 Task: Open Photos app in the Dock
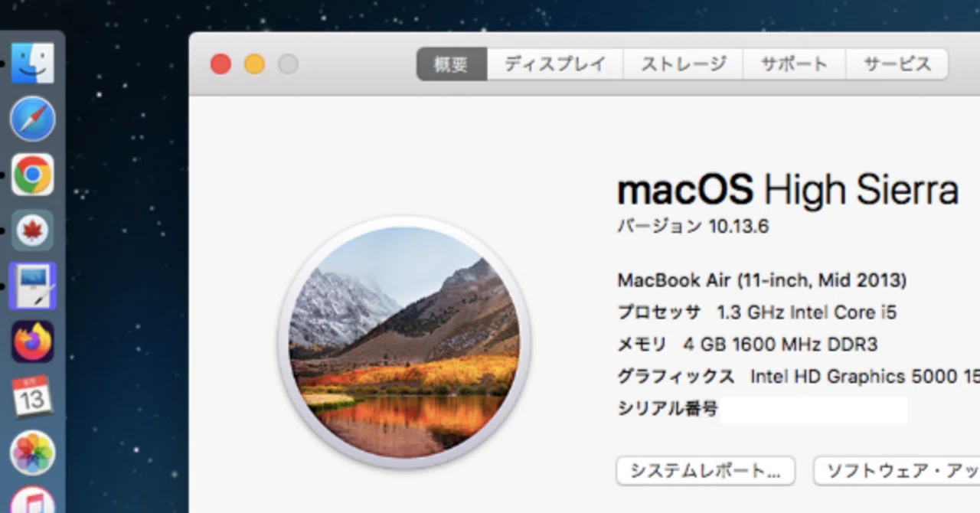click(x=32, y=453)
